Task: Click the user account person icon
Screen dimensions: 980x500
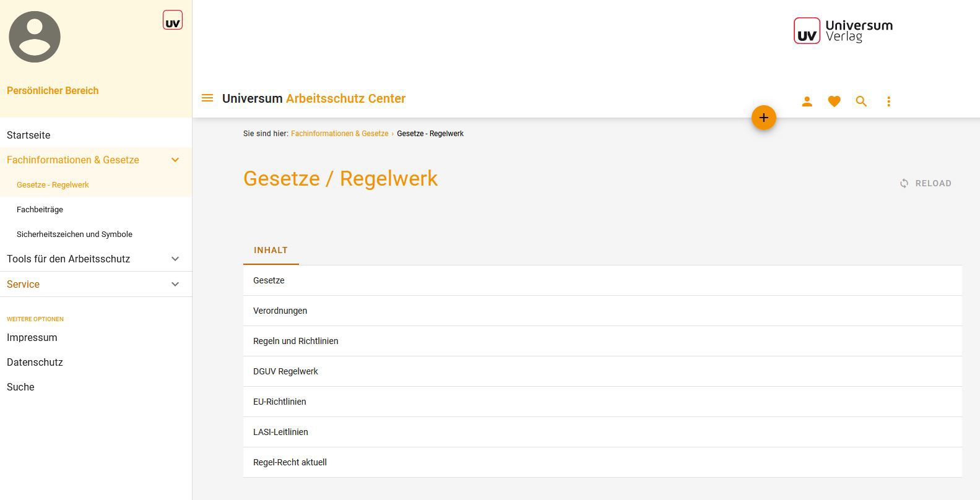Action: tap(807, 101)
